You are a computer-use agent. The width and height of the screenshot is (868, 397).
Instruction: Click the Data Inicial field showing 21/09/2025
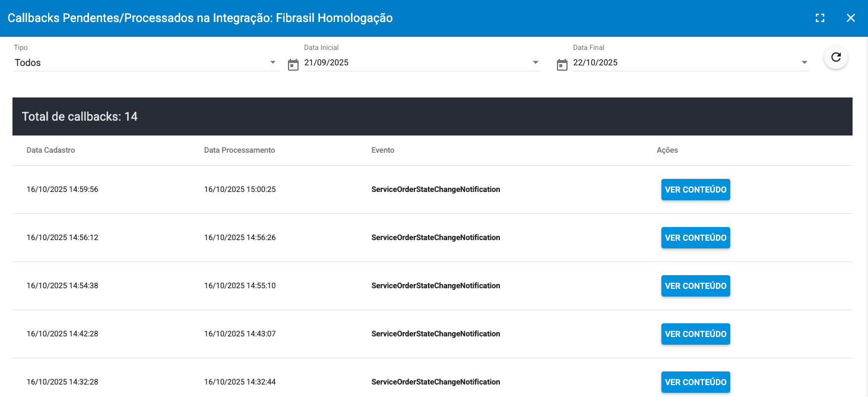416,62
